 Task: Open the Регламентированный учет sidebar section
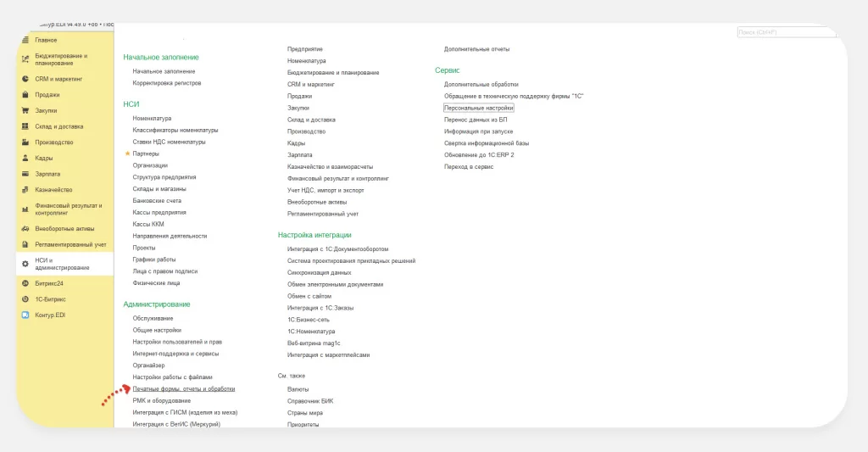pos(70,244)
